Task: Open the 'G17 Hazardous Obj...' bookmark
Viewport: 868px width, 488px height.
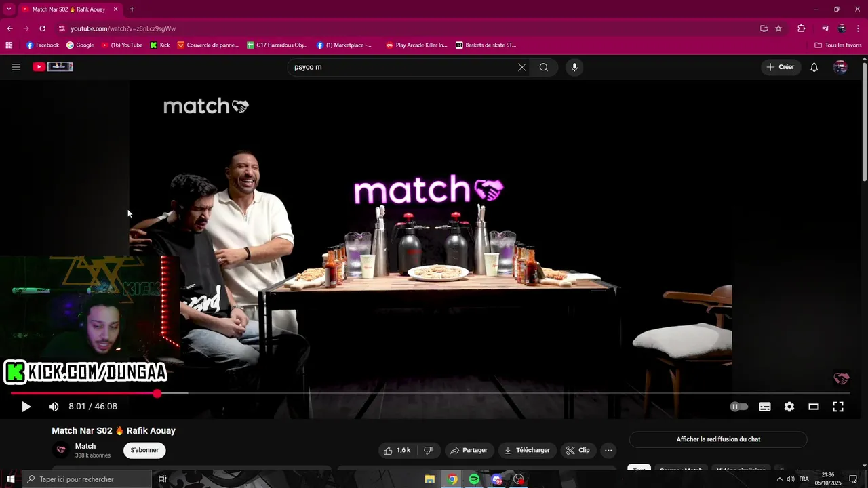Action: (277, 45)
